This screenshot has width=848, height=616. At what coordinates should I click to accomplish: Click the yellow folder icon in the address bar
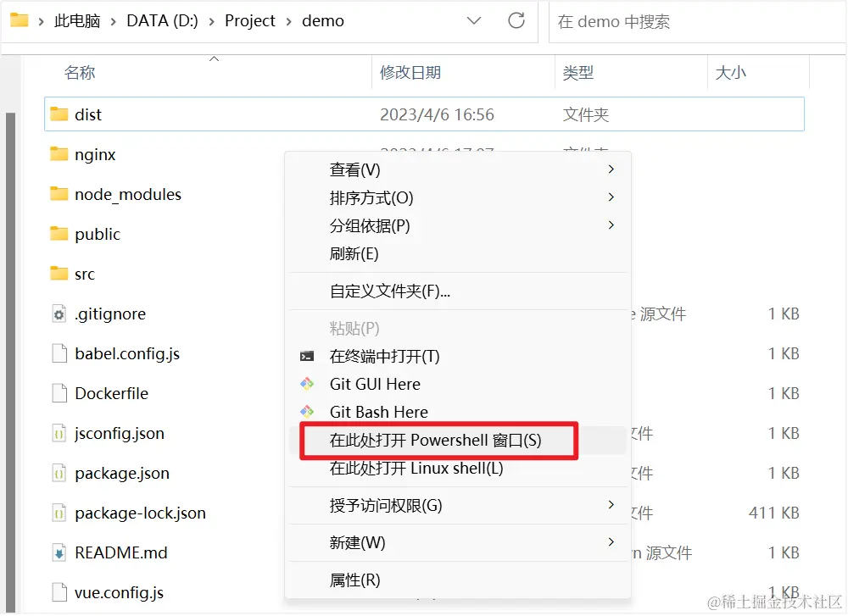pos(18,22)
